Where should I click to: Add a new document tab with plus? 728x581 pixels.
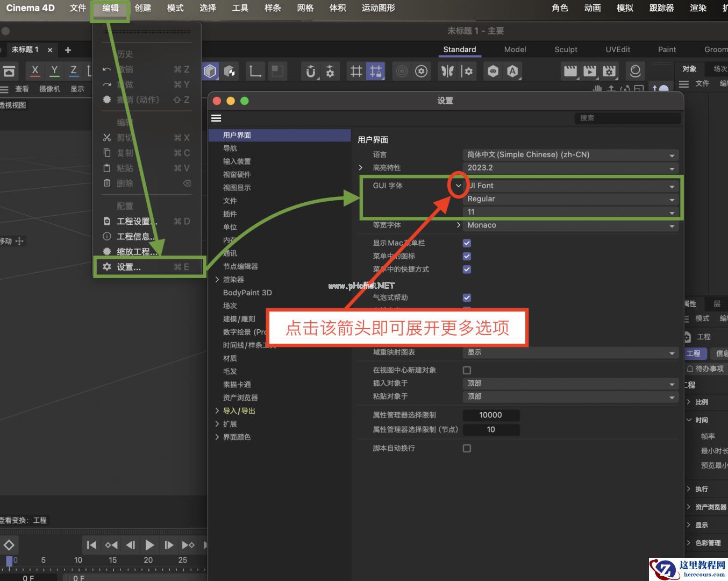point(68,50)
